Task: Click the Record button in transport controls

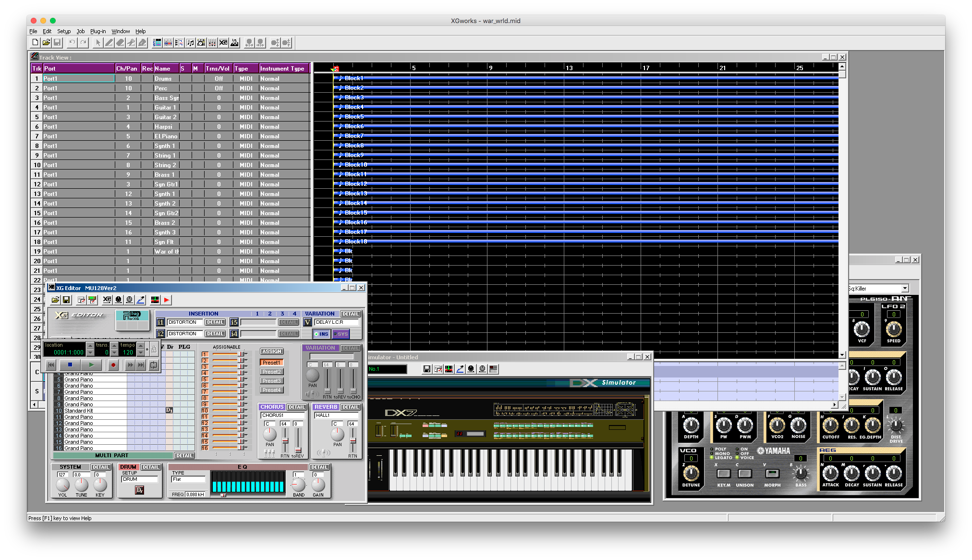Action: point(113,366)
